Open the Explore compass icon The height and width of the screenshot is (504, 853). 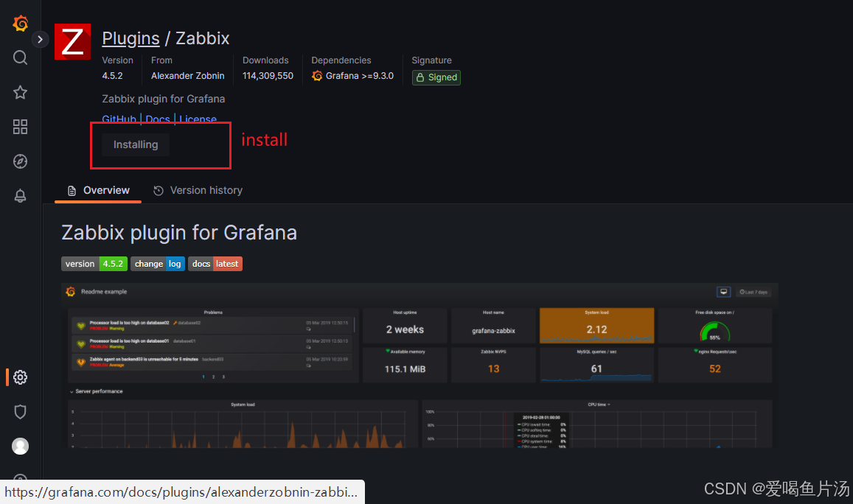[x=20, y=161]
